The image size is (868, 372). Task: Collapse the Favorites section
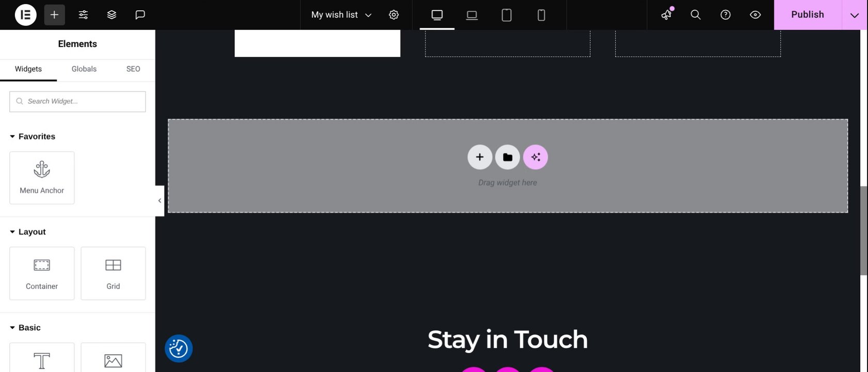[33, 136]
